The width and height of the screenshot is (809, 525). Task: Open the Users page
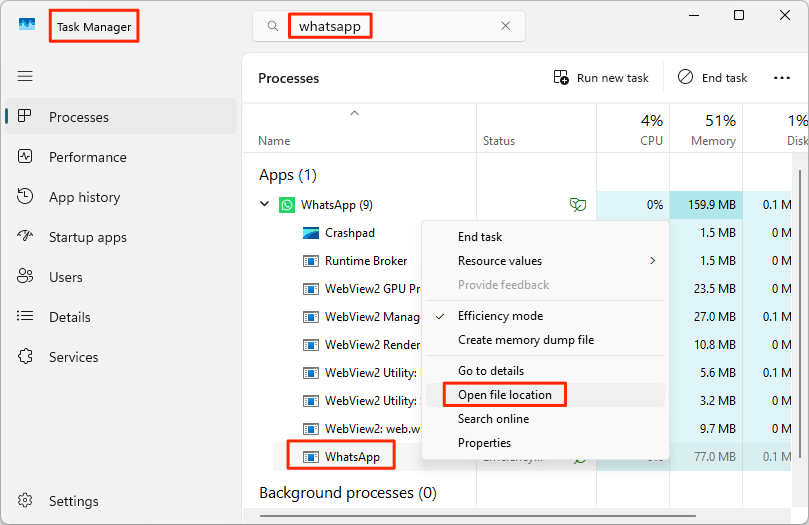[121, 277]
